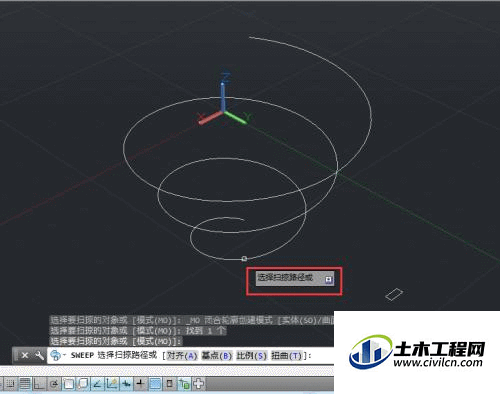The height and width of the screenshot is (394, 500).
Task: Open the www.civilcn.com link
Action: click(x=437, y=363)
